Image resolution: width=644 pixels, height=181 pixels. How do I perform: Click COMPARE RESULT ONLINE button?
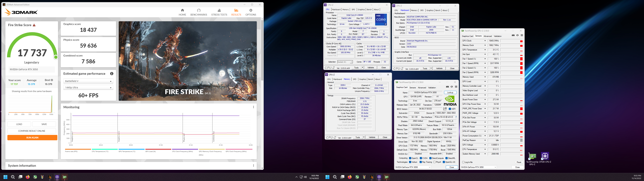pos(32,131)
